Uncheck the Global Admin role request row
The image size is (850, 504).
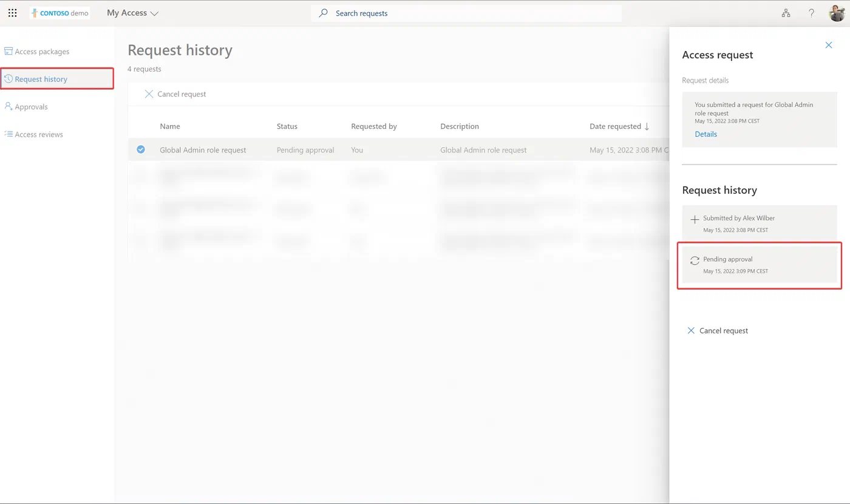click(x=141, y=149)
